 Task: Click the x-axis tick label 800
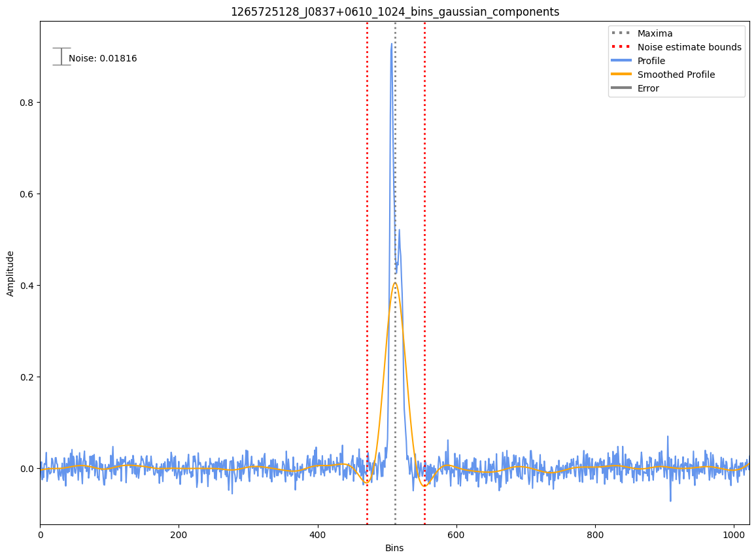[595, 535]
